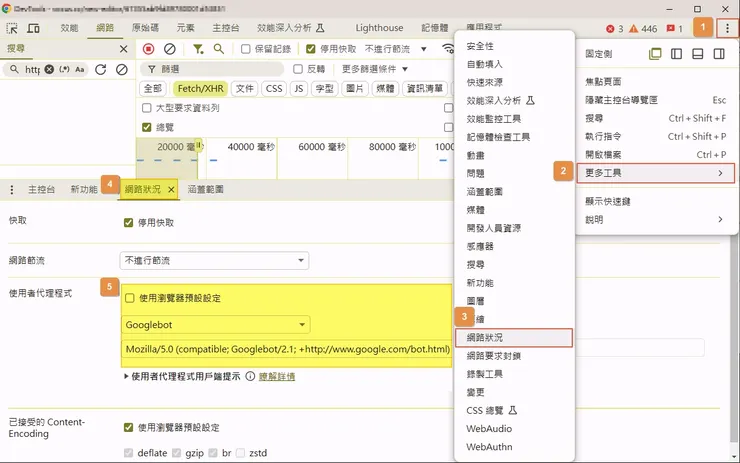The image size is (740, 463).
Task: Uncheck the 總覽 checkbox
Action: [147, 127]
